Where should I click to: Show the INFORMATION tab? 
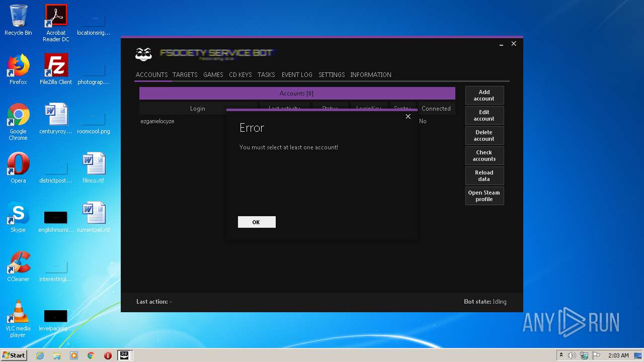click(371, 74)
